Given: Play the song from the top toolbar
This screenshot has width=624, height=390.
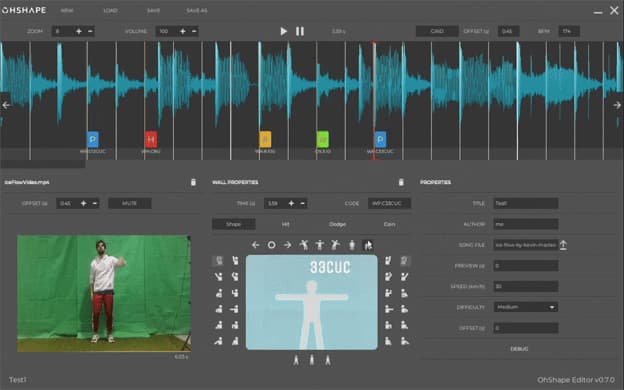Looking at the screenshot, I should (283, 31).
